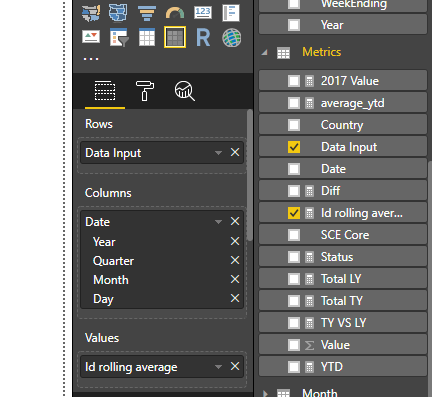The image size is (432, 397).
Task: Click the Metrics table icon
Action: pos(283,53)
